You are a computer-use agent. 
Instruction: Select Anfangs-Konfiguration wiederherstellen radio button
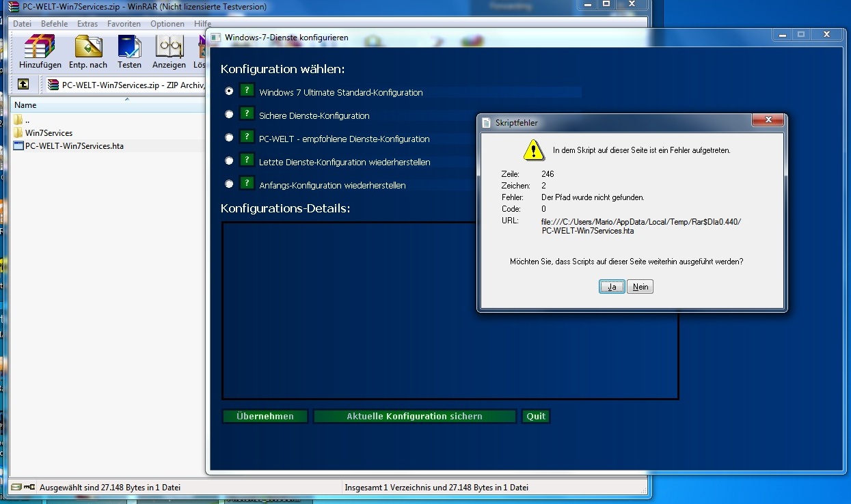tap(229, 184)
